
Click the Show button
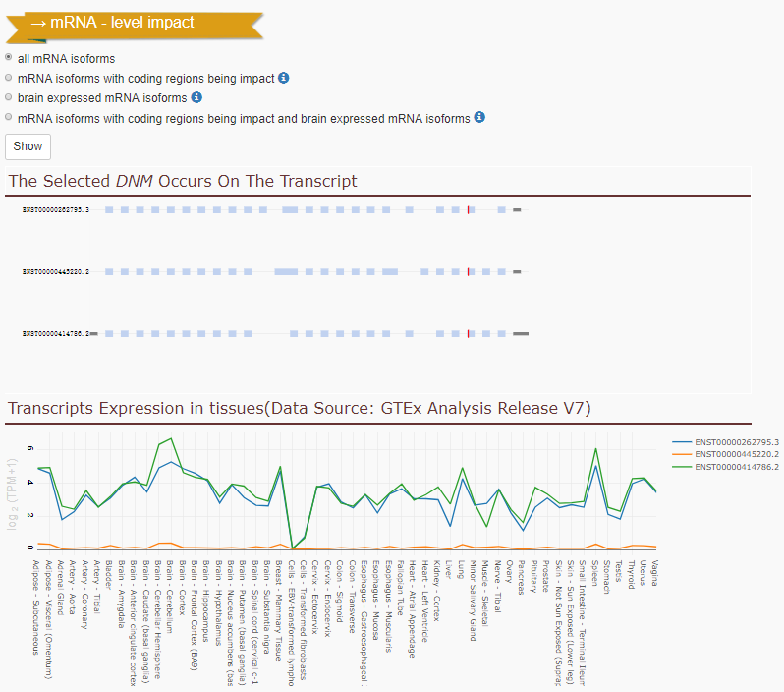(x=28, y=146)
